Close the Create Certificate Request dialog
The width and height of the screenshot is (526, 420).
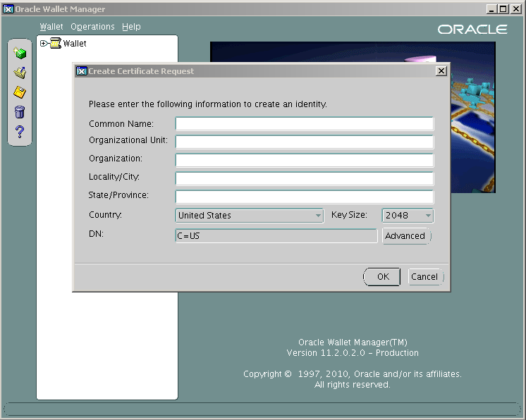[x=441, y=70]
